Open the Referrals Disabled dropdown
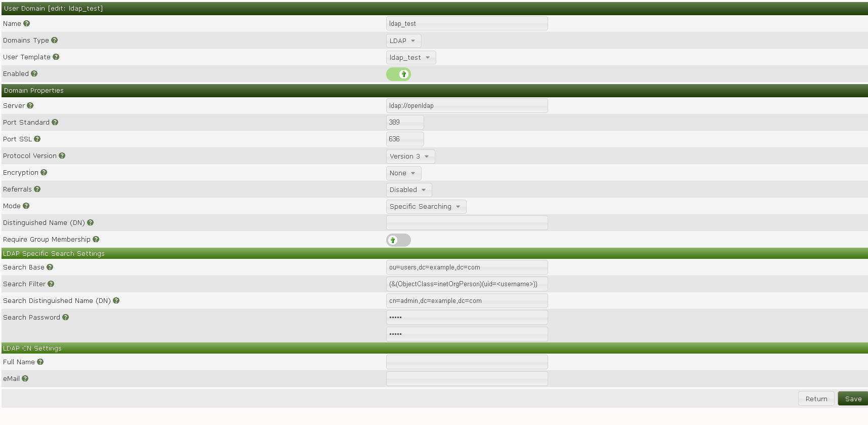868x425 pixels. [x=409, y=189]
